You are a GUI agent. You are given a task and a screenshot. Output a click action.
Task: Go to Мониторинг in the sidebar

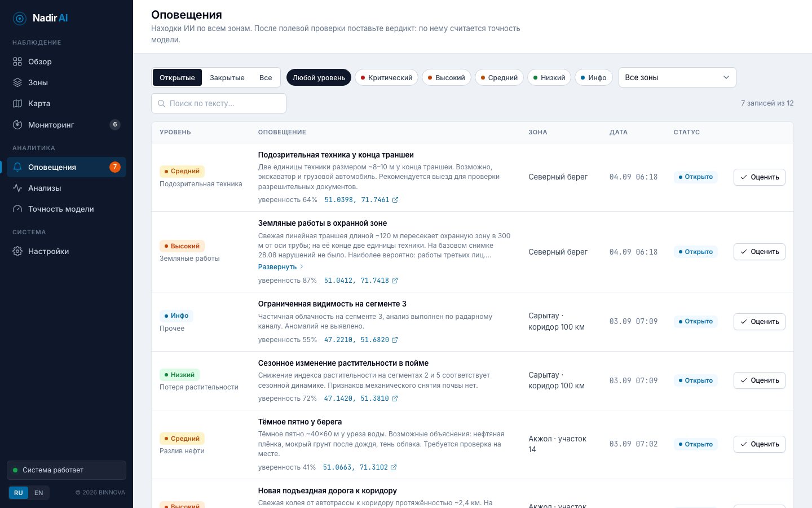point(67,125)
